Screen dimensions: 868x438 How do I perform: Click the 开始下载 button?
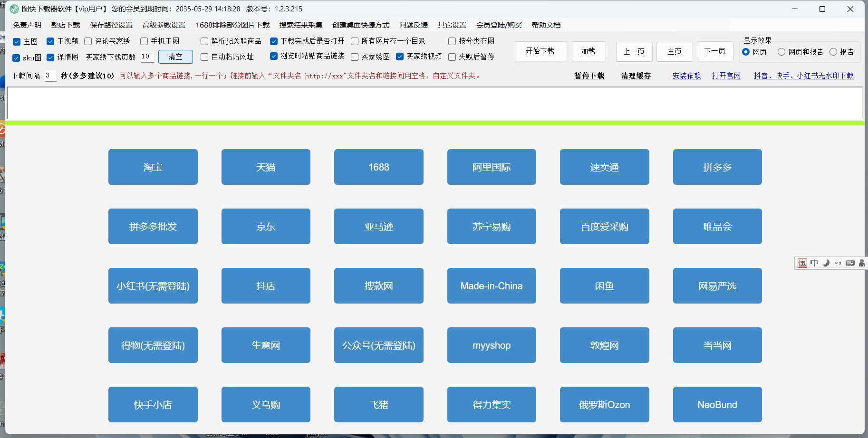tap(540, 51)
